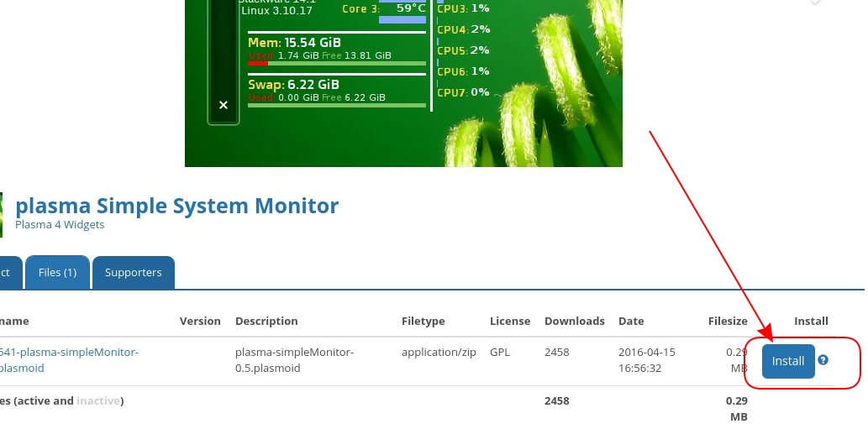
Task: Open the plasma Simple System Monitor title link
Action: click(x=176, y=206)
